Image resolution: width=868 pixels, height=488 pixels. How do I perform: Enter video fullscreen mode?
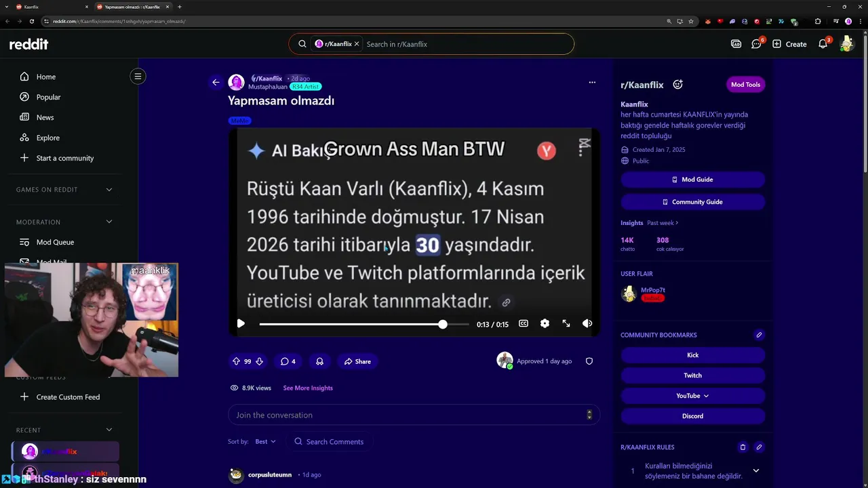[x=566, y=324]
